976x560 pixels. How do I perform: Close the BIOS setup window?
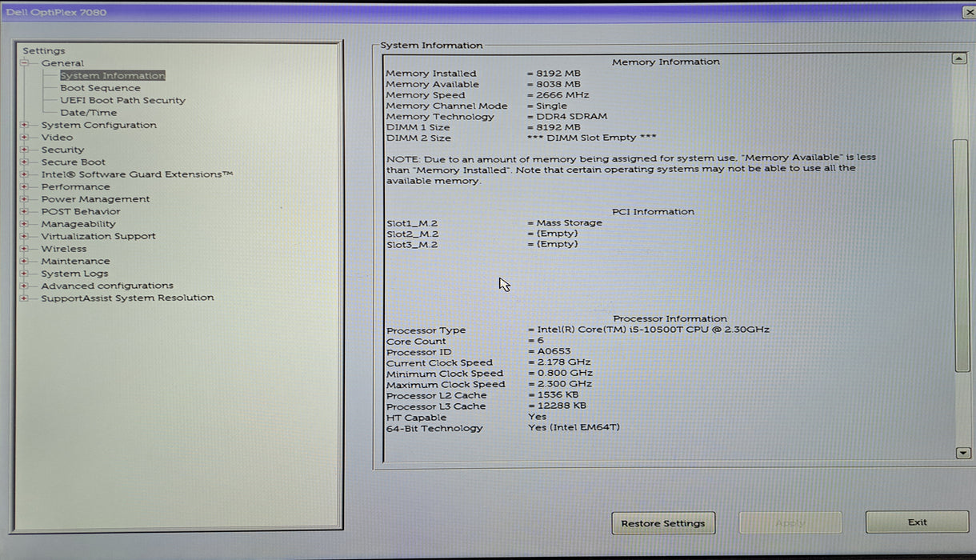tap(969, 12)
